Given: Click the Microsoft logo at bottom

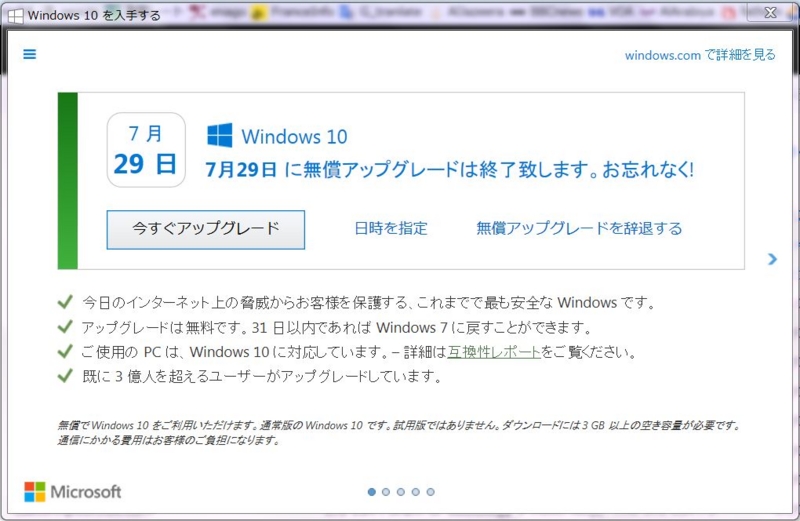Looking at the screenshot, I should [73, 492].
